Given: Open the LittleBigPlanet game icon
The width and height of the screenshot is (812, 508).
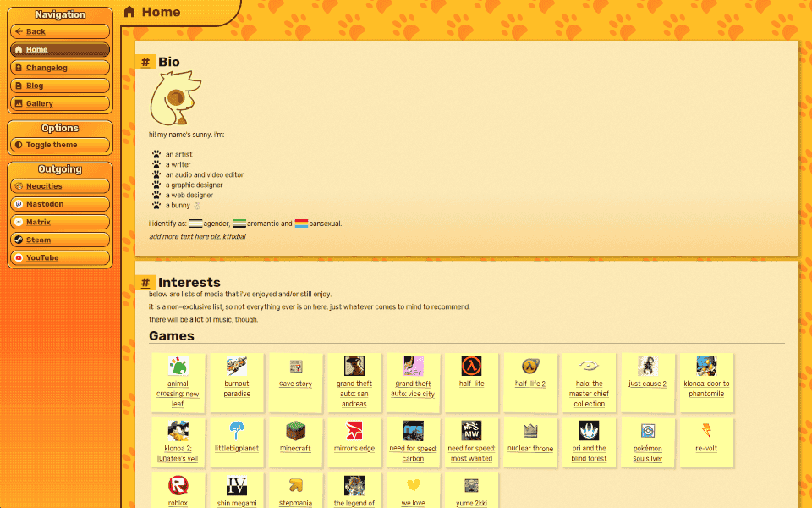Looking at the screenshot, I should pos(237,431).
